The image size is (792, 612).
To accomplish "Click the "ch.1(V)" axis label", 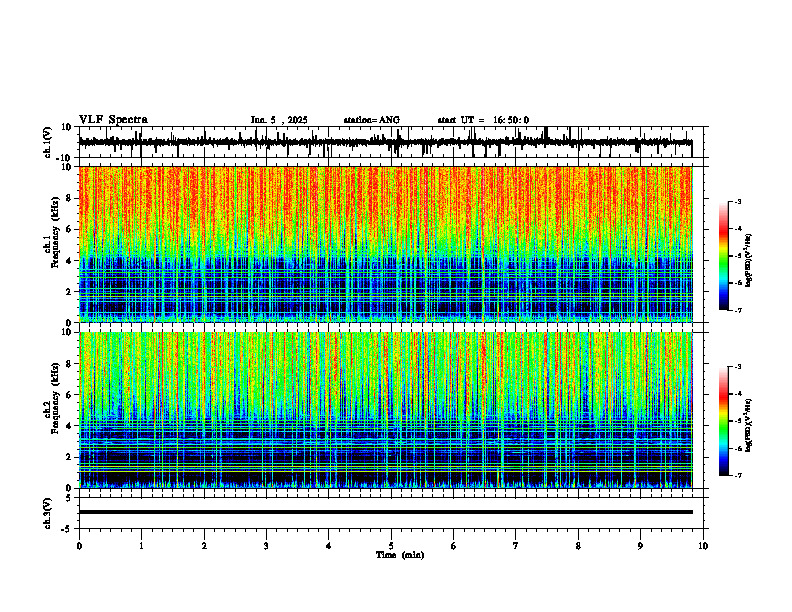I will point(48,142).
